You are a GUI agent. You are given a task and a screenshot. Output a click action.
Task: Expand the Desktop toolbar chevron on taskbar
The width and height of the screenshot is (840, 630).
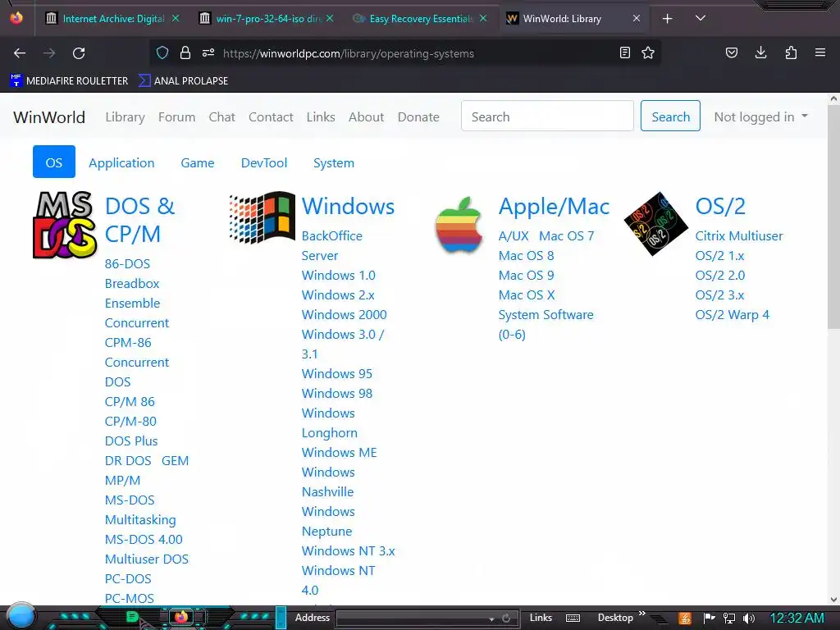[x=641, y=614]
